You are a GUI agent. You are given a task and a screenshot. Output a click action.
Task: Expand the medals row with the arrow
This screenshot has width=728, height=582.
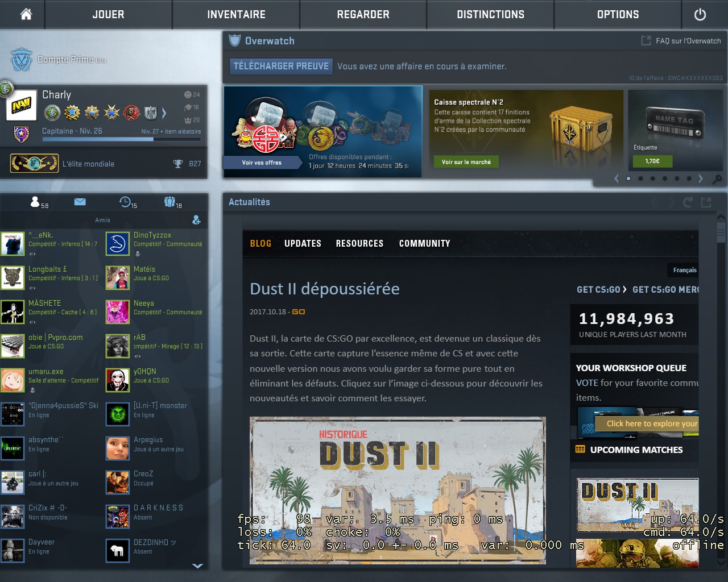164,113
